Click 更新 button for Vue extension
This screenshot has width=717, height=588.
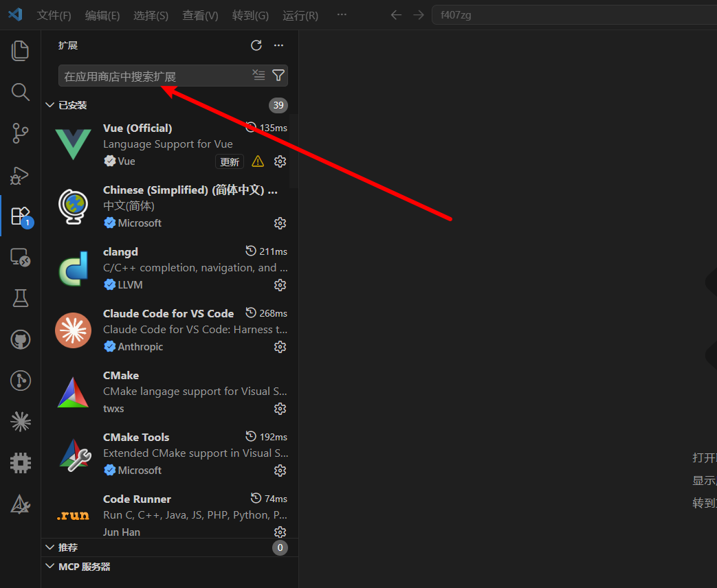[230, 161]
